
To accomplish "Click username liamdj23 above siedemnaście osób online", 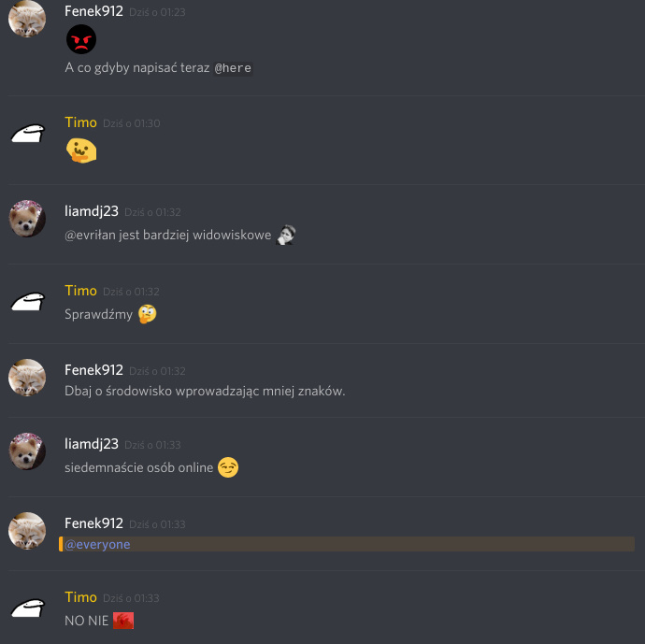I will 92,444.
